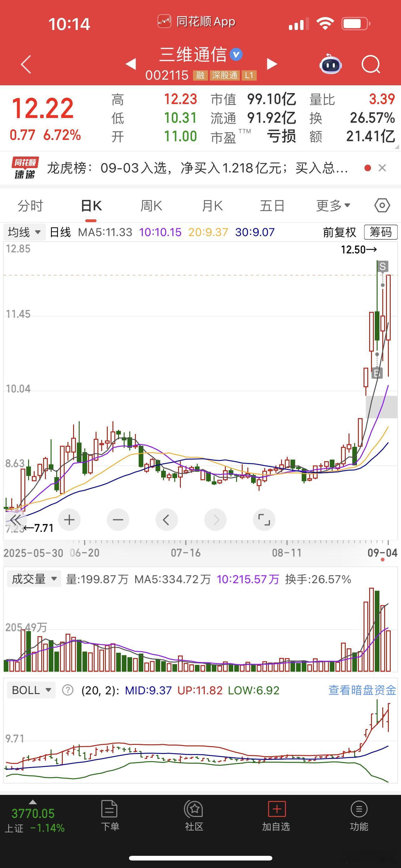Shift the chart right with the arrow button
Viewport: 401px width, 868px height.
(215, 520)
